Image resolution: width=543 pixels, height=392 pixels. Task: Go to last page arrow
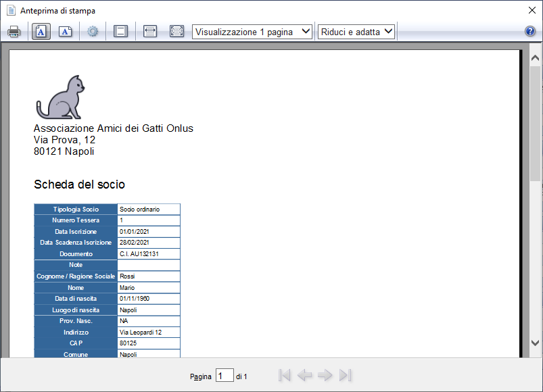coord(346,375)
